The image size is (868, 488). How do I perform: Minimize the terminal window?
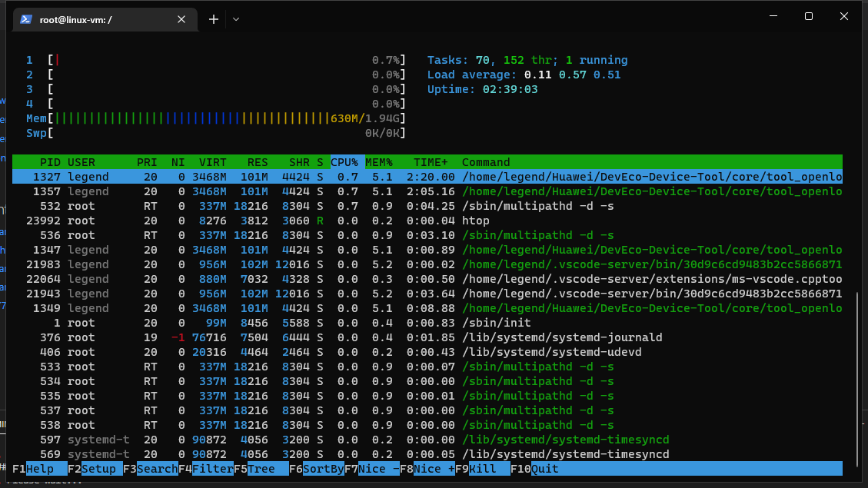click(x=773, y=16)
